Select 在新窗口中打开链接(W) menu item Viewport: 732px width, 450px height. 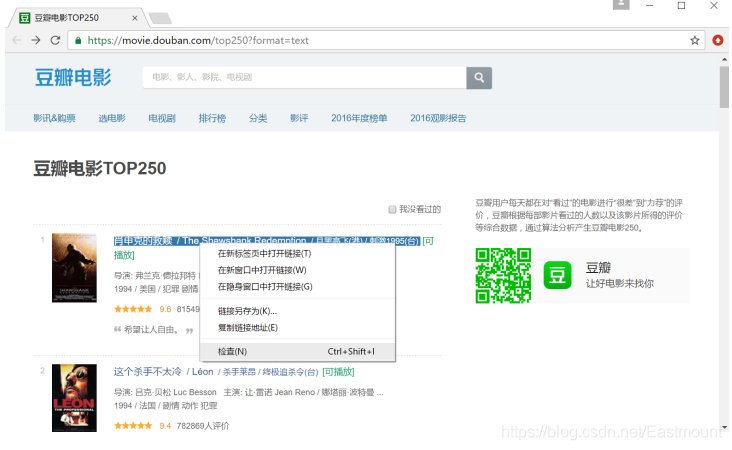[x=297, y=270]
